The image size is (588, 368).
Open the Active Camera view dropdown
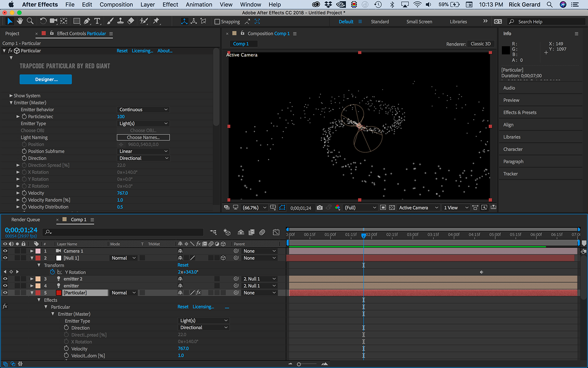419,208
